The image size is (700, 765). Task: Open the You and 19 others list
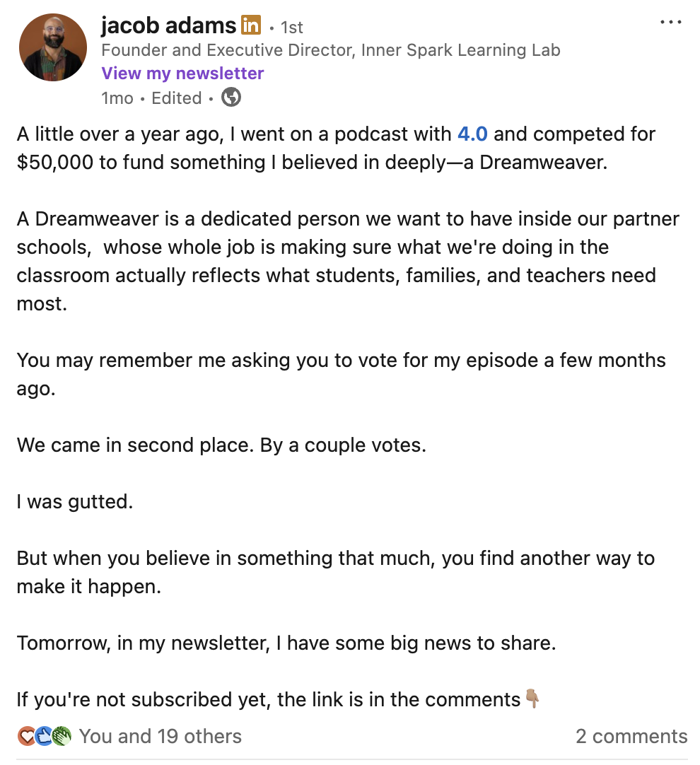160,736
